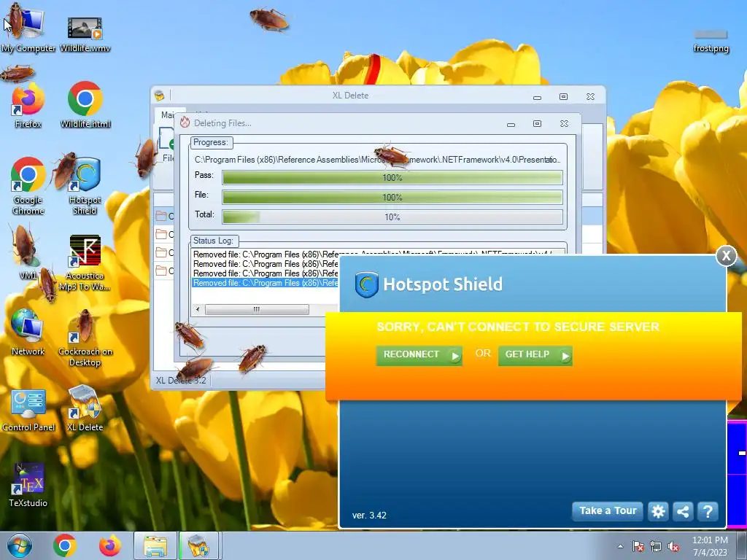Click status log scroll left arrow
The height and width of the screenshot is (560, 747).
198,309
